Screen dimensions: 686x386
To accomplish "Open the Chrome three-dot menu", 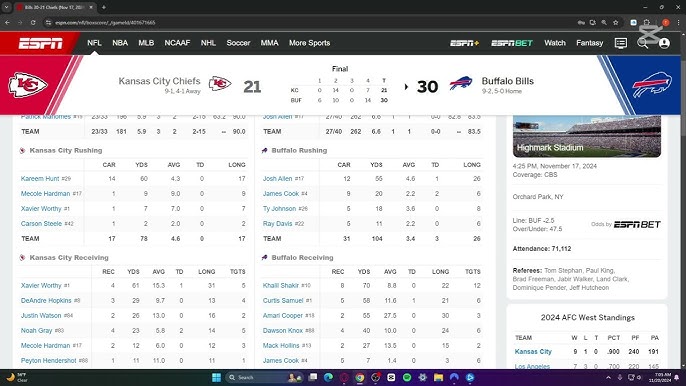I will (679, 22).
